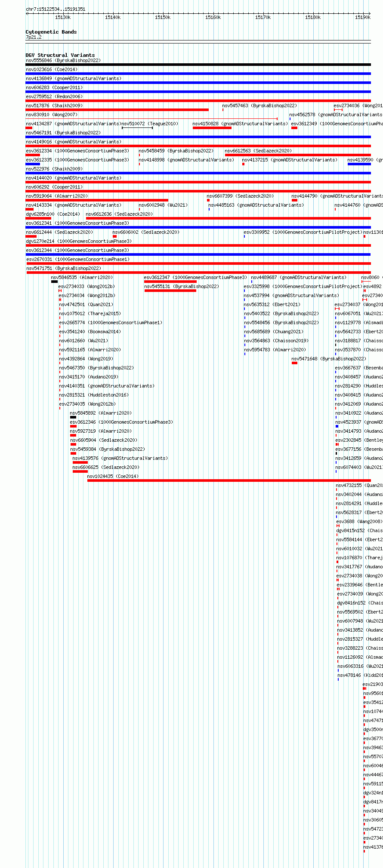Select nsv5458459 (ByrskaBishop2022) variant
This screenshot has width=383, height=868.
click(176, 151)
